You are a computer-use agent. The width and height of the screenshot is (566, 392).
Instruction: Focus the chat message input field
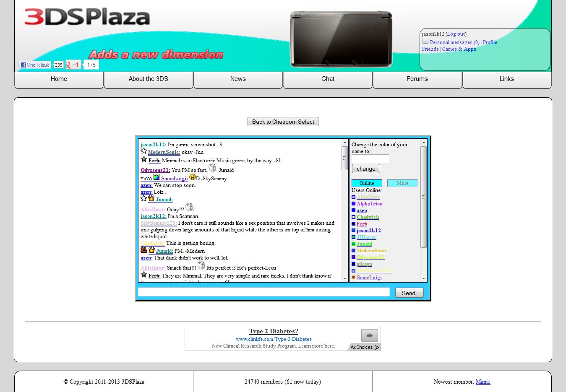pos(264,292)
